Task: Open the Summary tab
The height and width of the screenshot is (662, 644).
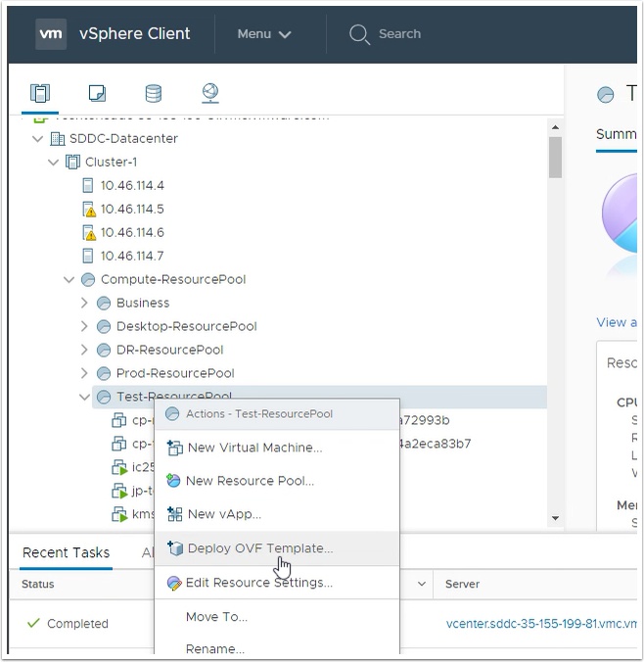Action: 617,134
